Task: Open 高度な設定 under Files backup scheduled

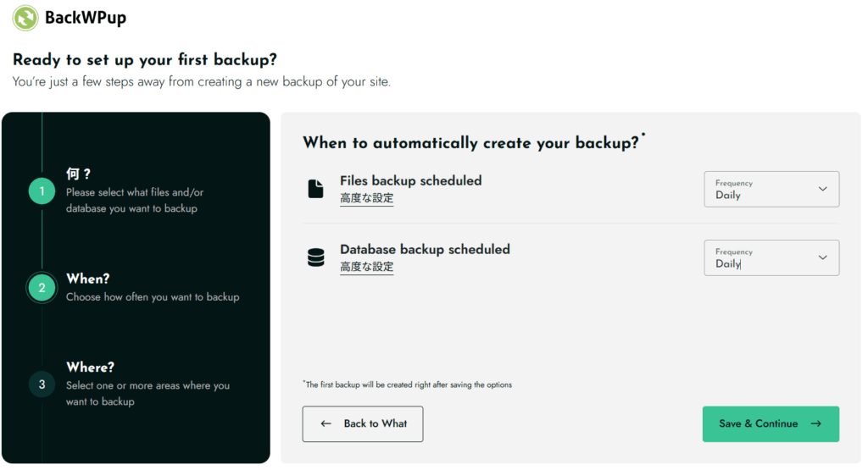Action: [366, 198]
